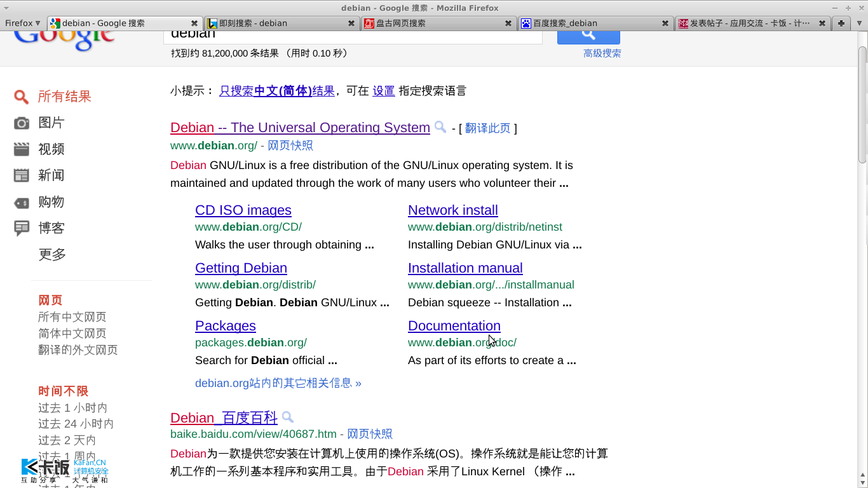Click the clapperboard icon for 视频
Screen dimensions: 868x488
pyautogui.click(x=22, y=149)
